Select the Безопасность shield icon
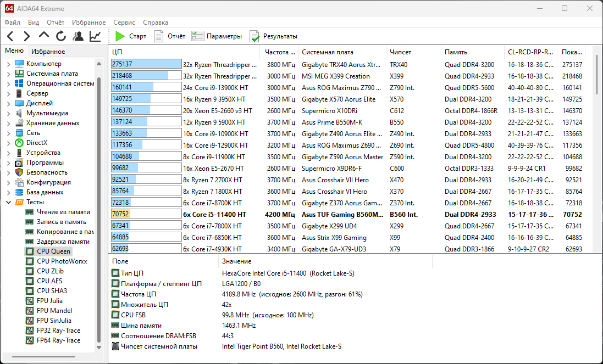 click(19, 172)
